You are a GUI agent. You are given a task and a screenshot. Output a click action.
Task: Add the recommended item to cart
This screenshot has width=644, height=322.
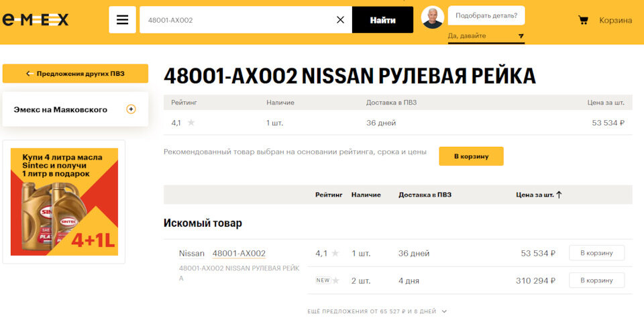(471, 156)
